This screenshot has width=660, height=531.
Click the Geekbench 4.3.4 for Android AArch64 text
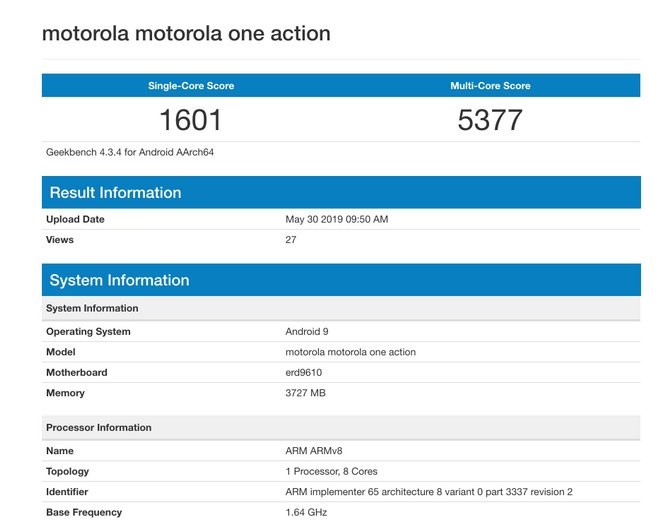coord(130,153)
